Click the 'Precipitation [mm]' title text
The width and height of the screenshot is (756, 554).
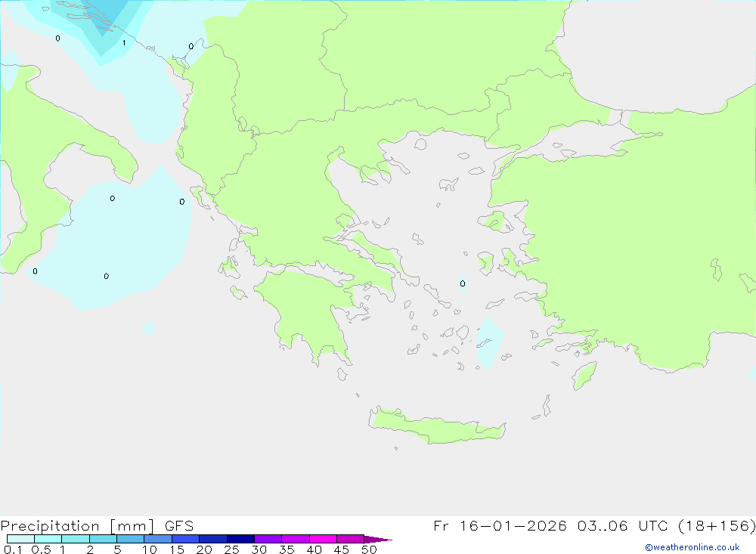click(77, 526)
